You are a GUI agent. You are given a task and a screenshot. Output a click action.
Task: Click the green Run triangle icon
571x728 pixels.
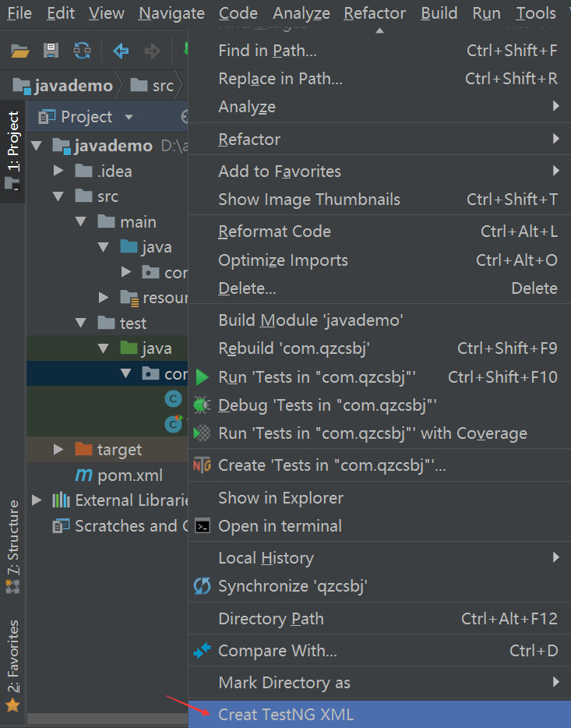(203, 377)
